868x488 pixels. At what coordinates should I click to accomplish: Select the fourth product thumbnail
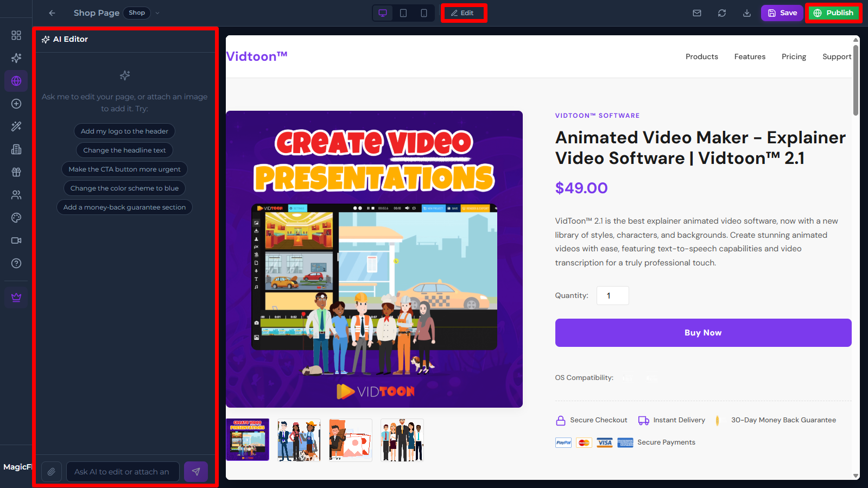[402, 440]
